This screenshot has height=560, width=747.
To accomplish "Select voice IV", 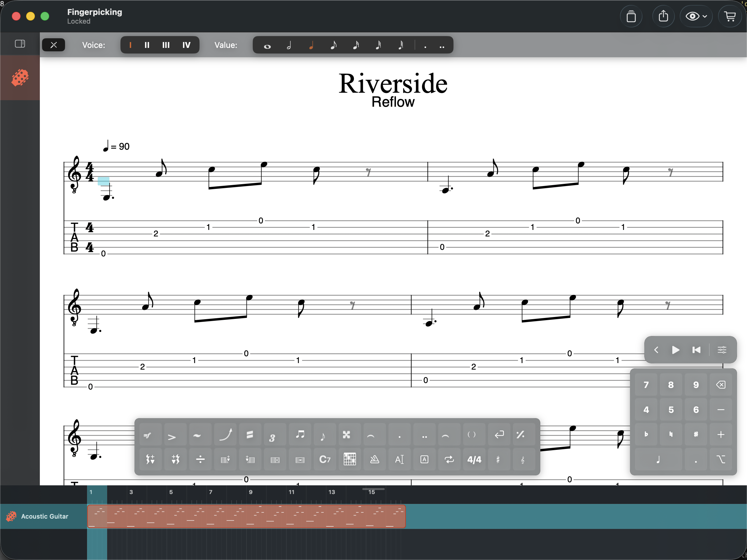I will [x=186, y=45].
